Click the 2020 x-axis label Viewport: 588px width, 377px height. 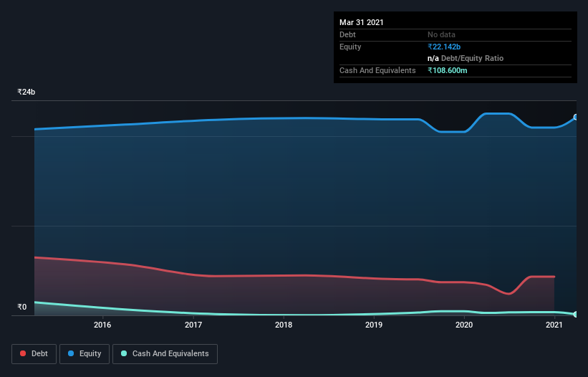click(x=464, y=325)
